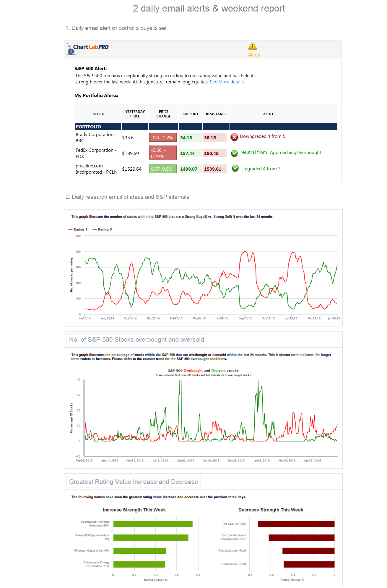Click the -0.8 -2.2% price change cell
Viewport: 387px width, 588px height.
(x=163, y=138)
